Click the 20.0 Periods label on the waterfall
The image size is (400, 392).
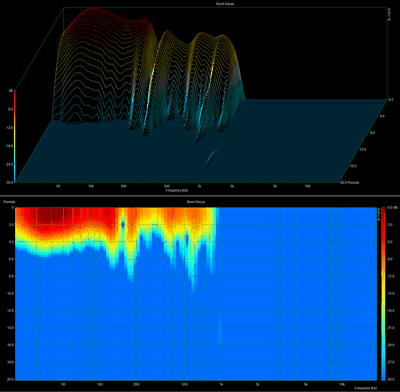coord(349,183)
